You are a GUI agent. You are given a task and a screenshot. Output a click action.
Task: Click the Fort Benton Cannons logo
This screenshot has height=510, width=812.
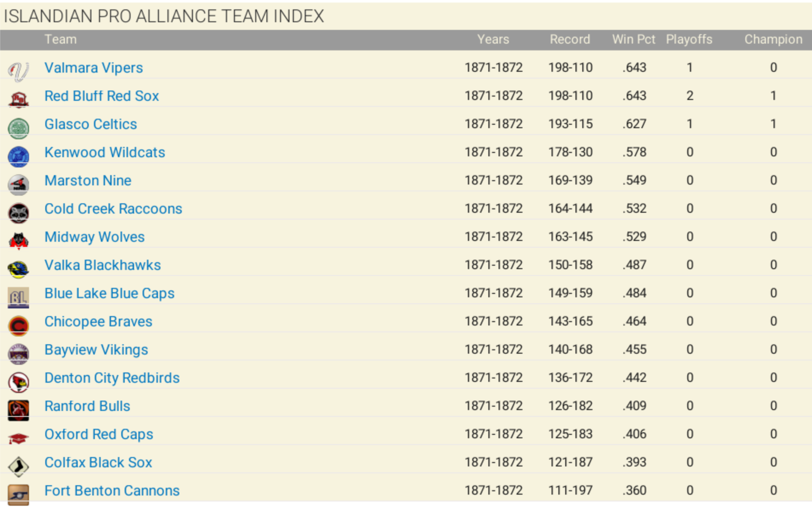tap(18, 494)
